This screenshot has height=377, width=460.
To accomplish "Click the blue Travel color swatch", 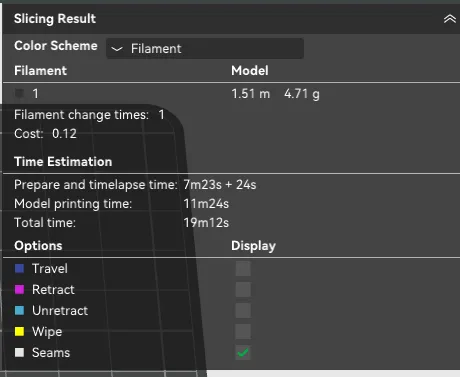I will tap(20, 268).
